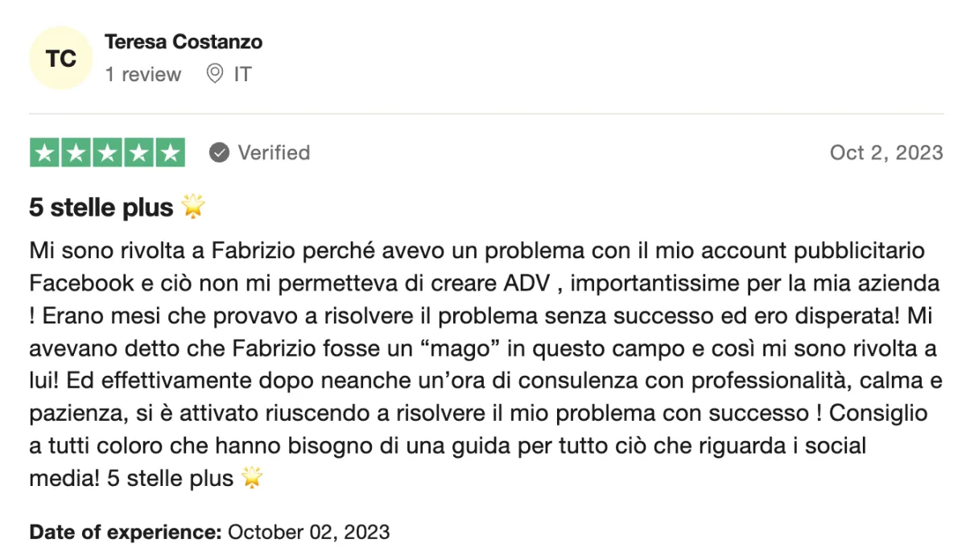
Task: Click the Verified checkmark badge icon
Action: [219, 153]
